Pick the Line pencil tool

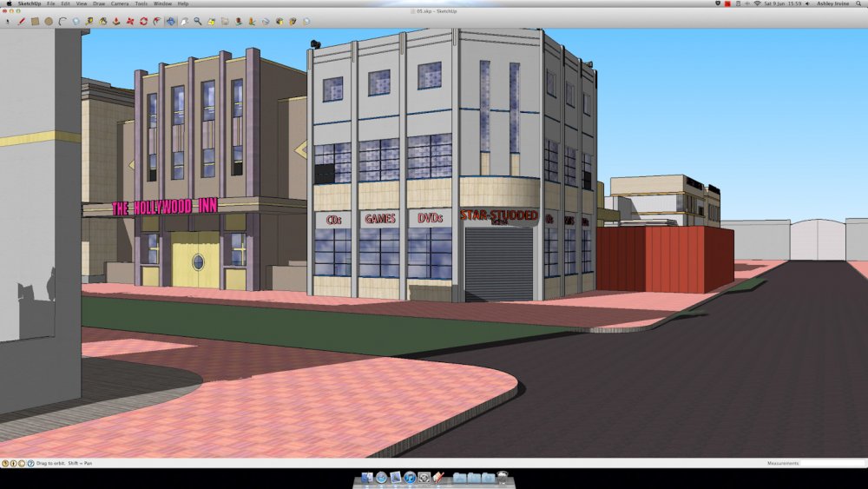pyautogui.click(x=21, y=21)
